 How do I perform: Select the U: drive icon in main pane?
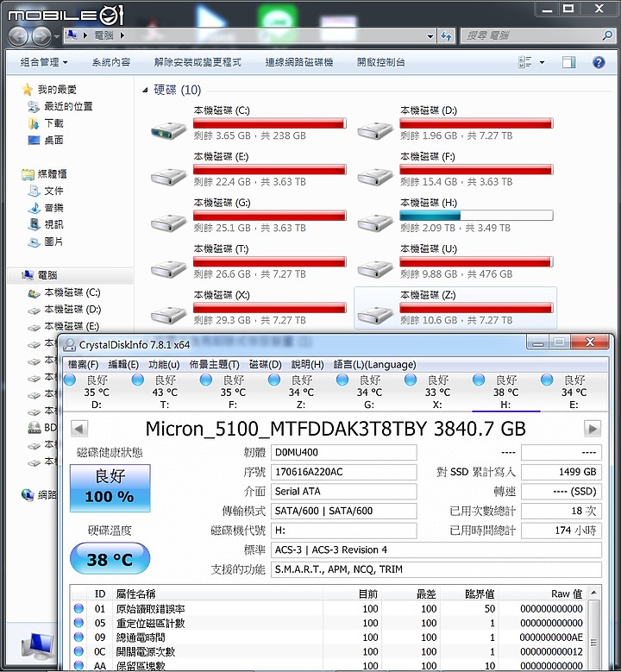(375, 268)
